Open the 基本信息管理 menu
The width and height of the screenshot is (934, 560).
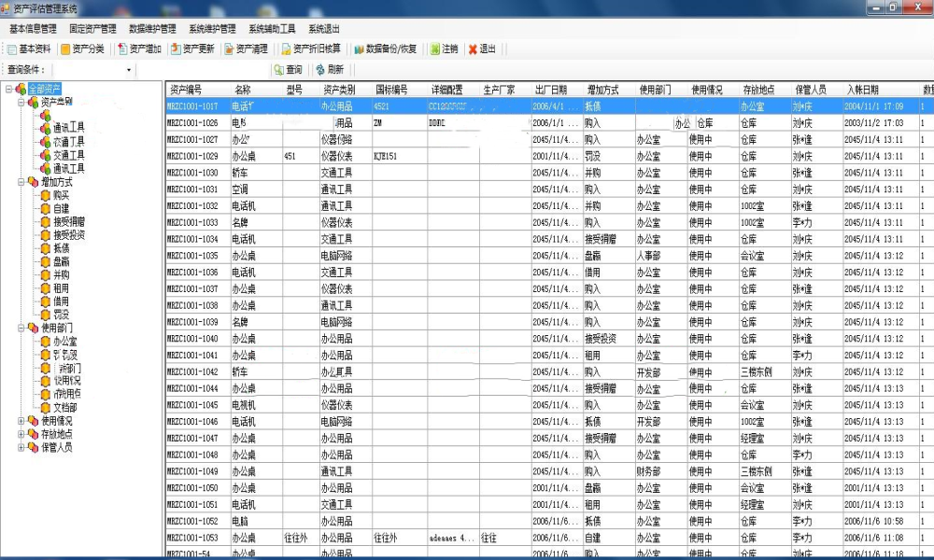point(33,29)
